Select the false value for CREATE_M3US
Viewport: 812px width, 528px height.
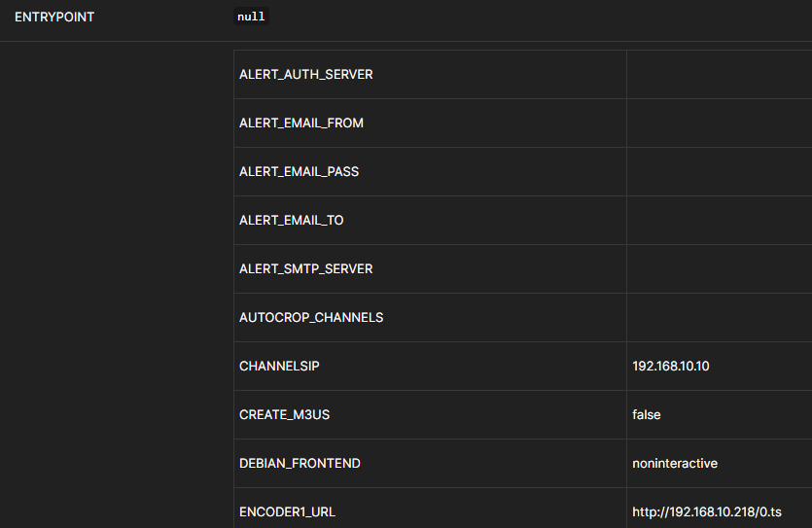[646, 415]
